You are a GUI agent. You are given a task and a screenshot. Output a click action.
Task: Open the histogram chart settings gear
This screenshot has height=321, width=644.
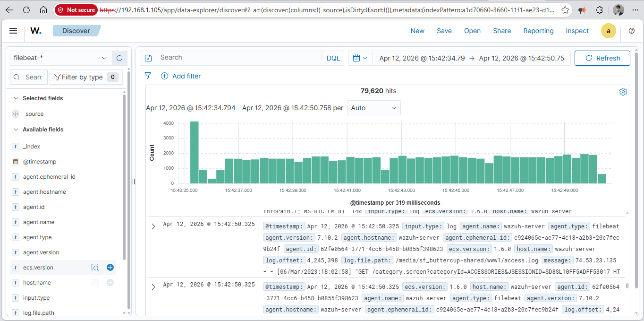[x=623, y=91]
